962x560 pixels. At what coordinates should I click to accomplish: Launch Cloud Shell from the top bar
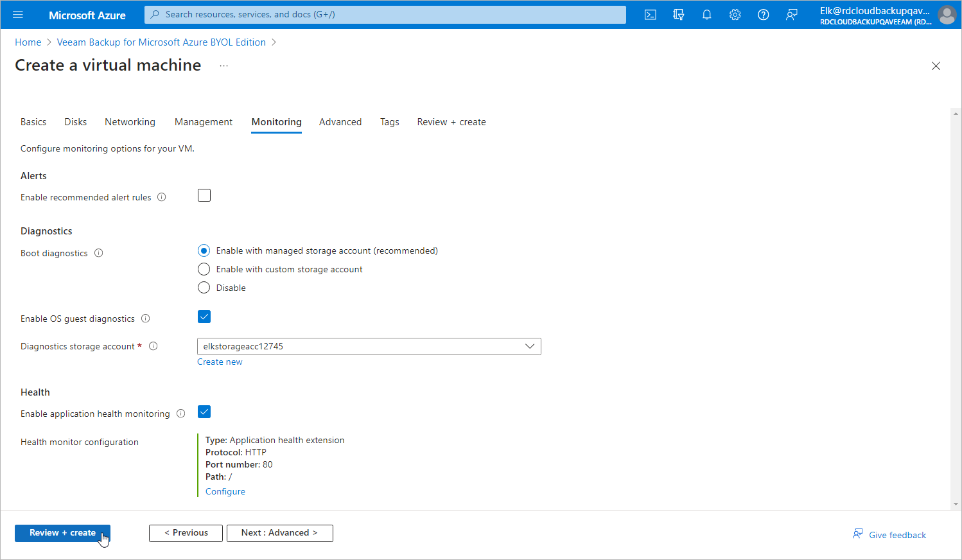pos(651,15)
